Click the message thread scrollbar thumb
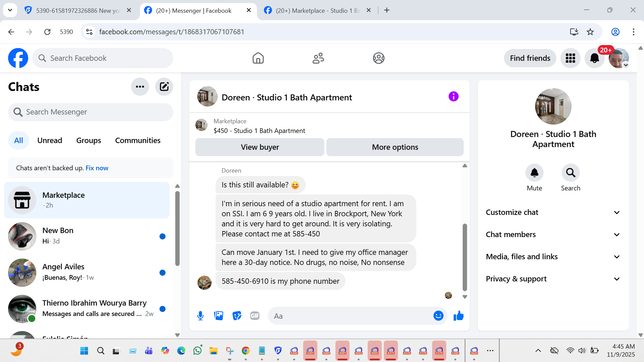Image resolution: width=644 pixels, height=362 pixels. pyautogui.click(x=465, y=257)
